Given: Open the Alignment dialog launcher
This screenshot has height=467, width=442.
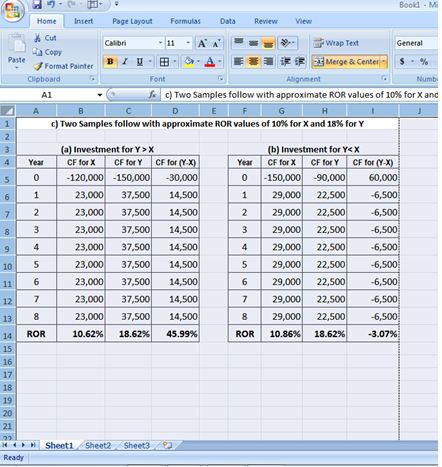Looking at the screenshot, I should pos(384,78).
